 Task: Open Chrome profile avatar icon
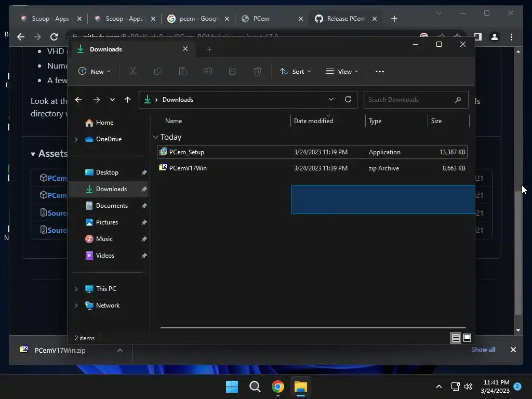[x=495, y=37]
